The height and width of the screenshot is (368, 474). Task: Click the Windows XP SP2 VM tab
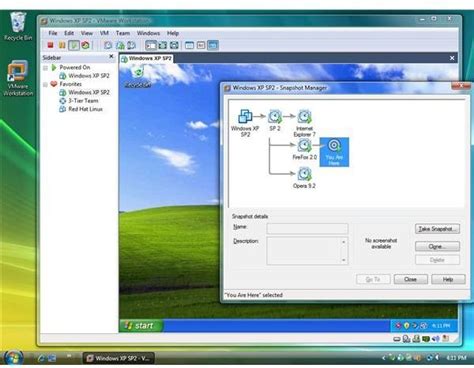147,58
